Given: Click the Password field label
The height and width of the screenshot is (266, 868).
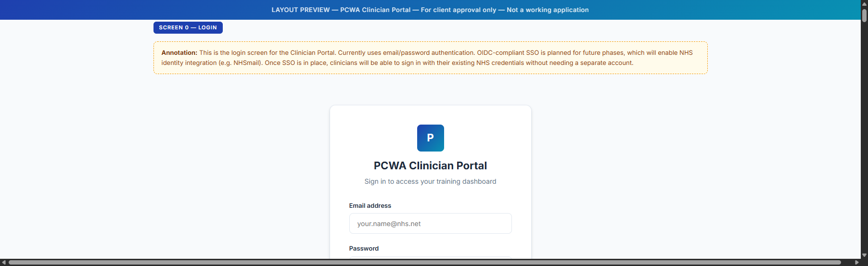Looking at the screenshot, I should pyautogui.click(x=364, y=248).
